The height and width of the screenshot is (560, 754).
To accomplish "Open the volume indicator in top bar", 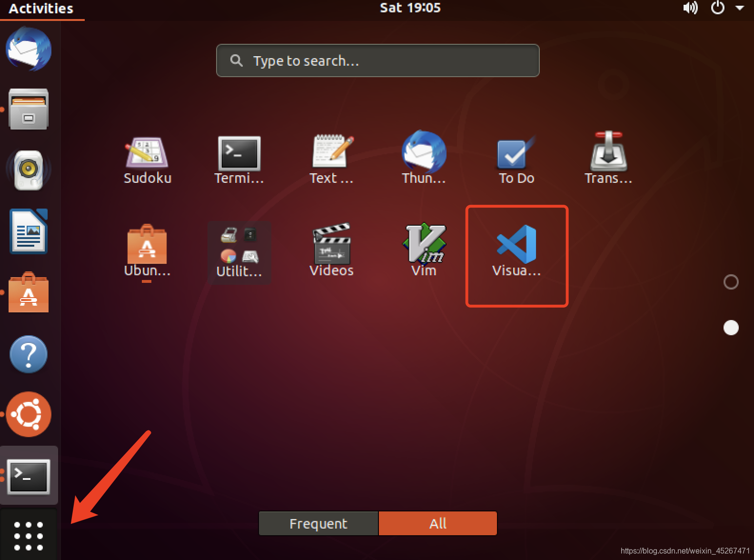I will [x=690, y=8].
